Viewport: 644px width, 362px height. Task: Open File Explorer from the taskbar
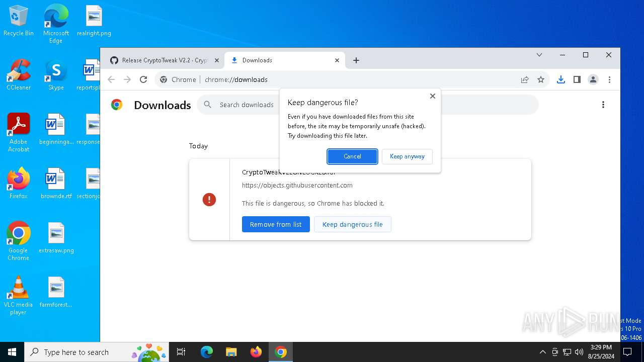point(231,352)
